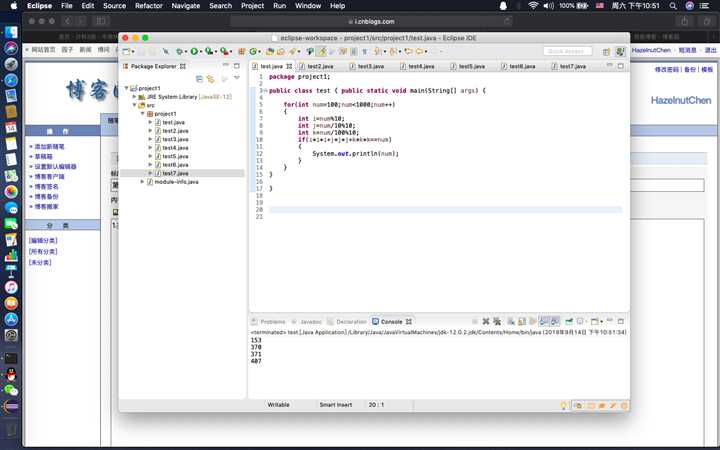Open Safari from the Dock
This screenshot has width=720, height=450.
point(11,80)
